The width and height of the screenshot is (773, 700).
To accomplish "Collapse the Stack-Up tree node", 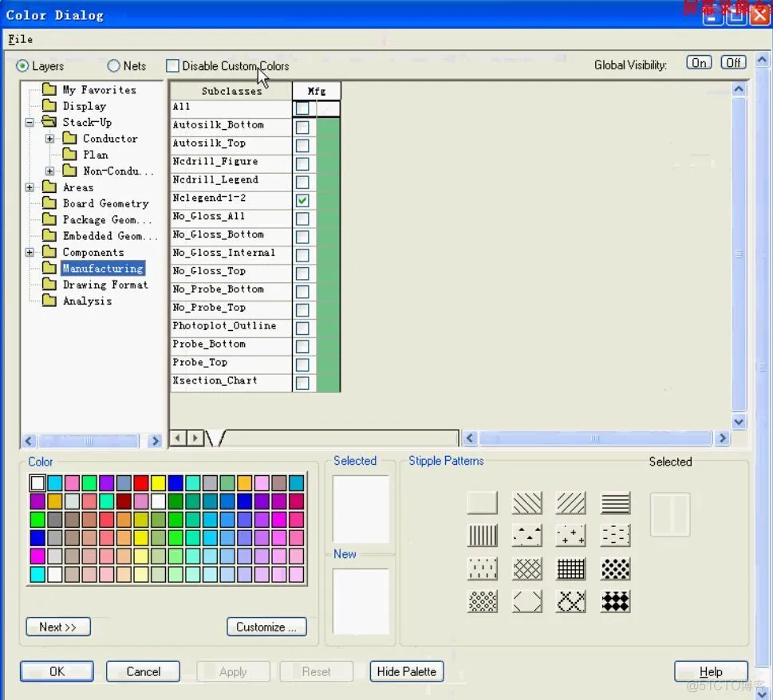I will pos(30,122).
